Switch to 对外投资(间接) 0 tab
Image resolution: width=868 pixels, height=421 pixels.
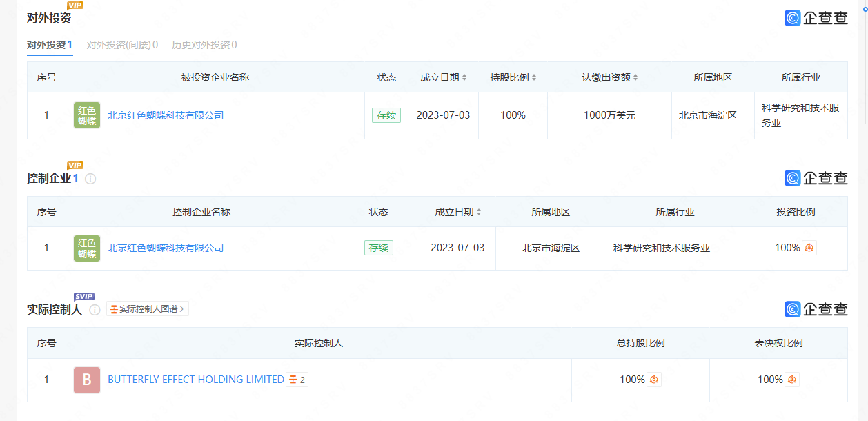pos(122,45)
